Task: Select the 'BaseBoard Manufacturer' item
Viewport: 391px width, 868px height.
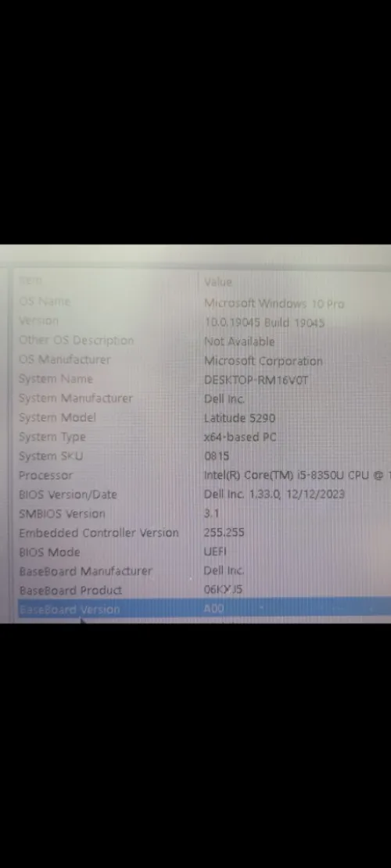Action: [x=85, y=571]
